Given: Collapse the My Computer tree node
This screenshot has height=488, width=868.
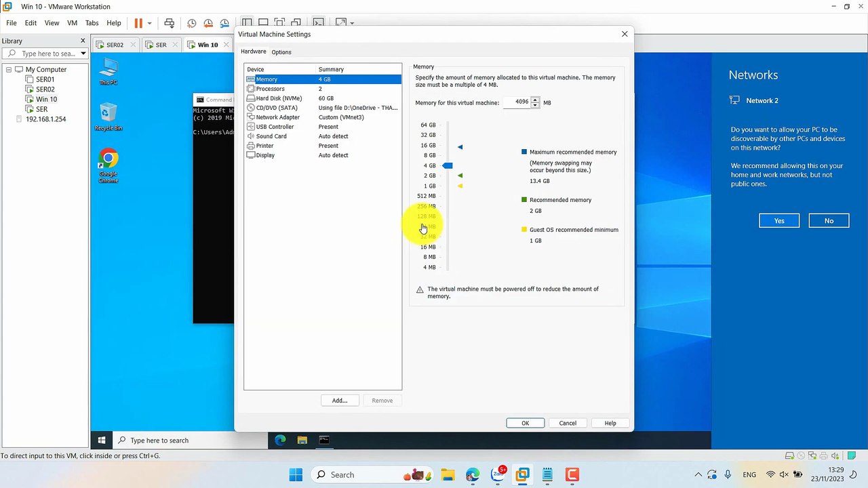Looking at the screenshot, I should pyautogui.click(x=9, y=69).
